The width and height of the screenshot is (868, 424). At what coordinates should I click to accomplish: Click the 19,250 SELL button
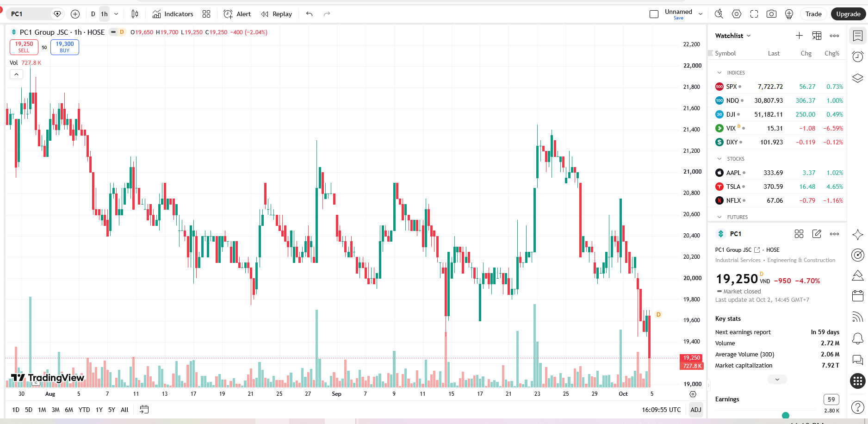24,47
